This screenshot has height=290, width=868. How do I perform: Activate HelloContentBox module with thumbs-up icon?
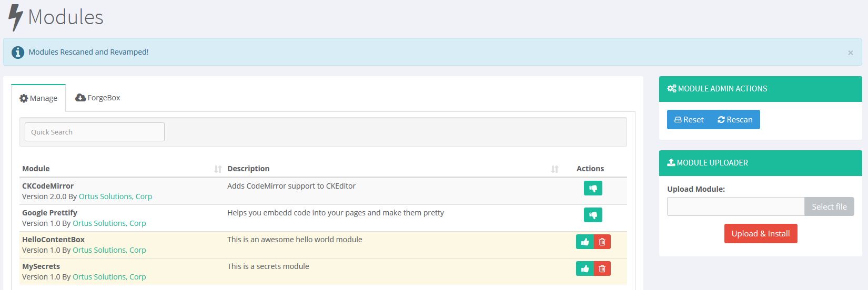click(584, 242)
